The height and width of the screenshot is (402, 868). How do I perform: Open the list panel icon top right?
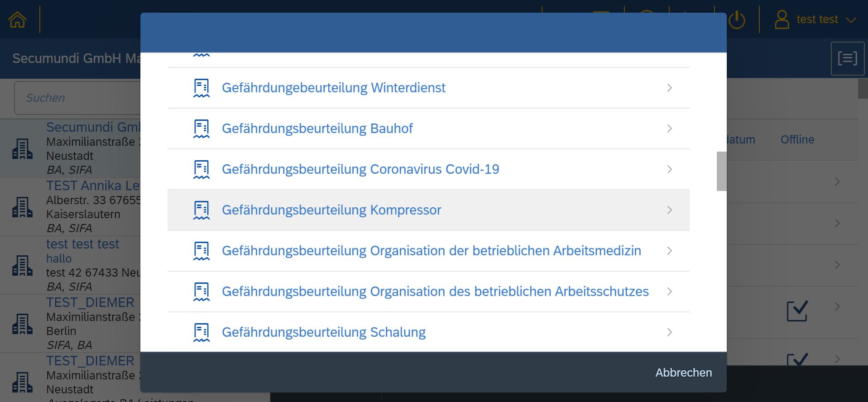tap(847, 58)
